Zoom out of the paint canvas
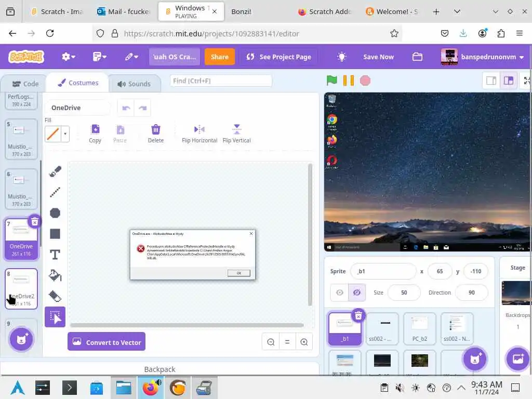Viewport: 532px width, 399px height. click(x=271, y=342)
